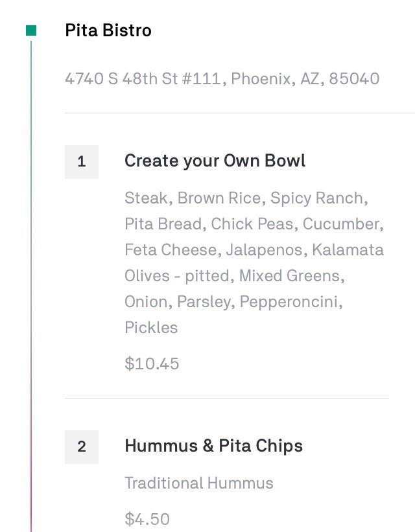Click the $10.45 bowl price
Image resolution: width=415 pixels, height=532 pixels.
point(152,364)
